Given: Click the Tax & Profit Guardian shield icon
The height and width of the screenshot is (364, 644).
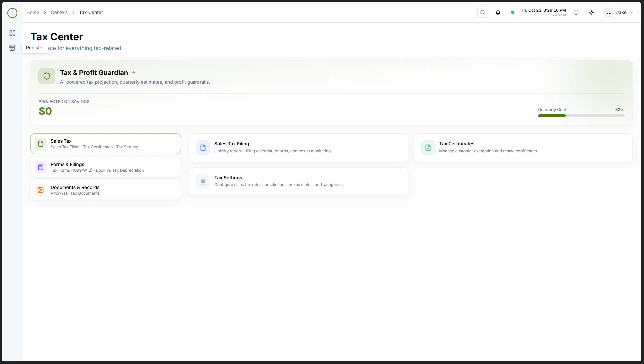Looking at the screenshot, I should (47, 76).
